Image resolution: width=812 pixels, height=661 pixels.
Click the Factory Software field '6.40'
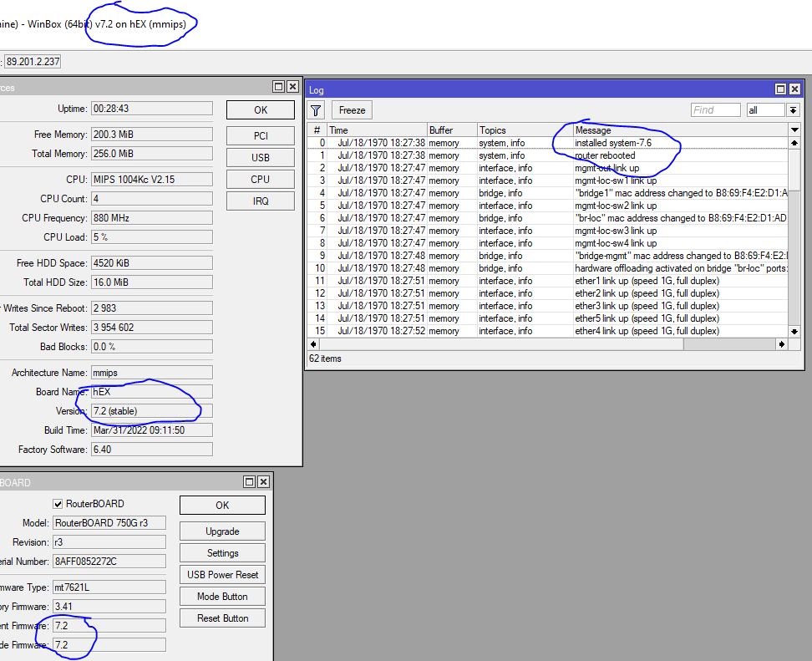pos(152,449)
